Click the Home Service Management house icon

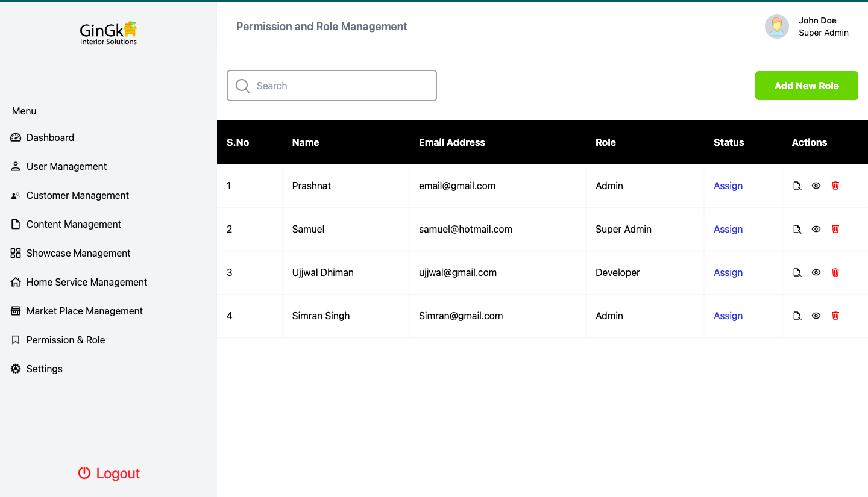click(15, 282)
